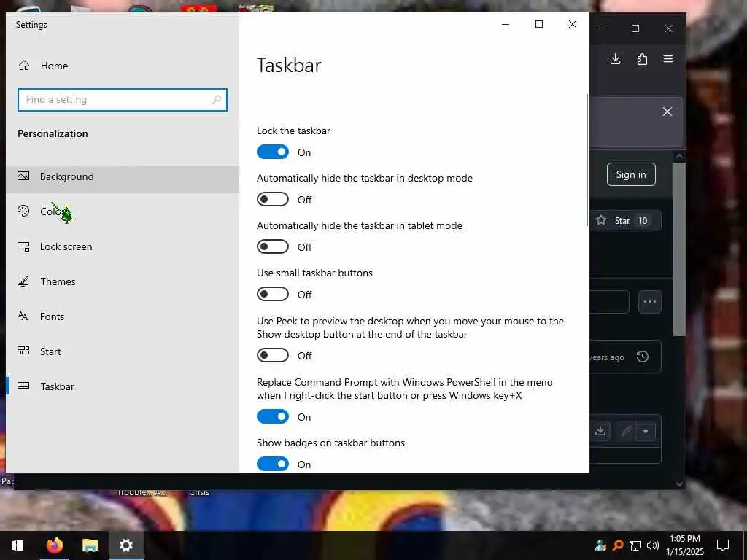Click the Home house icon
Viewport: 747px width, 560px height.
tap(24, 65)
